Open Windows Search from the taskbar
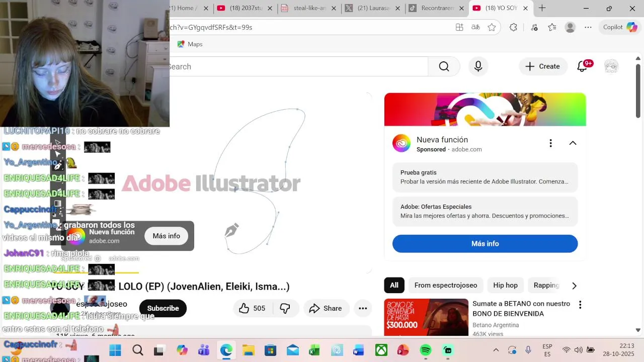This screenshot has height=362, width=644. point(138,350)
